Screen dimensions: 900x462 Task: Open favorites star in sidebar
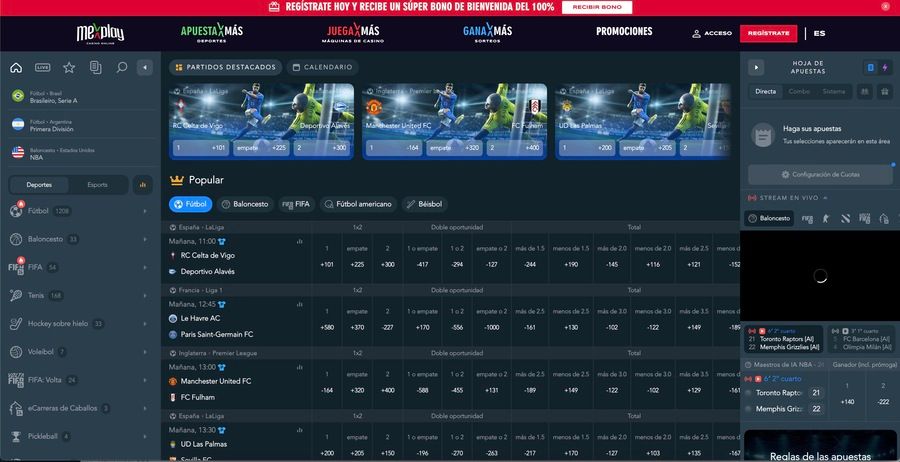click(x=69, y=68)
